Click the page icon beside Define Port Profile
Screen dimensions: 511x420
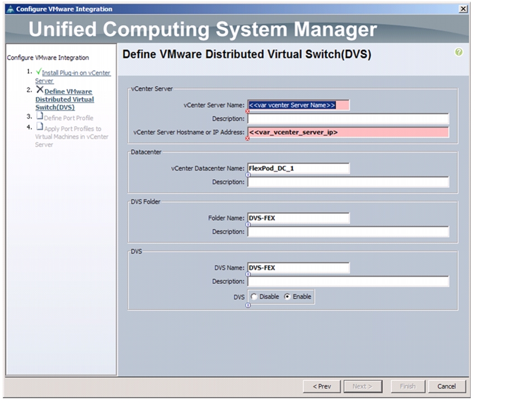coord(40,116)
